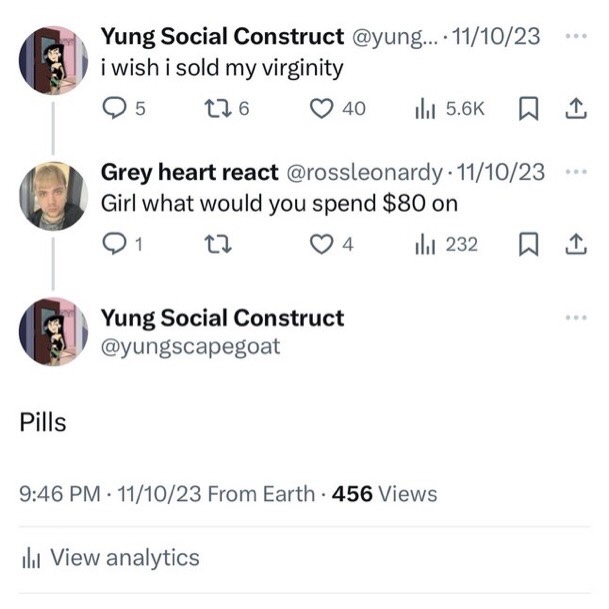Open Grey heart react's profile picture
The image size is (609, 609).
click(52, 196)
